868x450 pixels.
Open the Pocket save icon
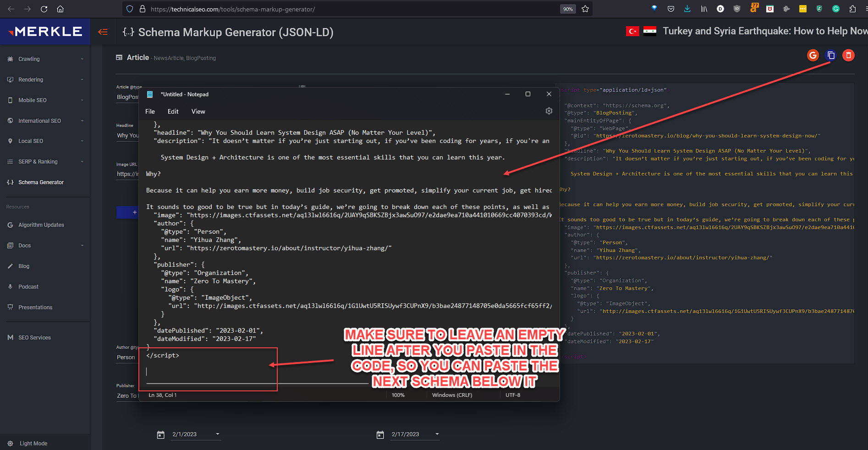pos(671,9)
